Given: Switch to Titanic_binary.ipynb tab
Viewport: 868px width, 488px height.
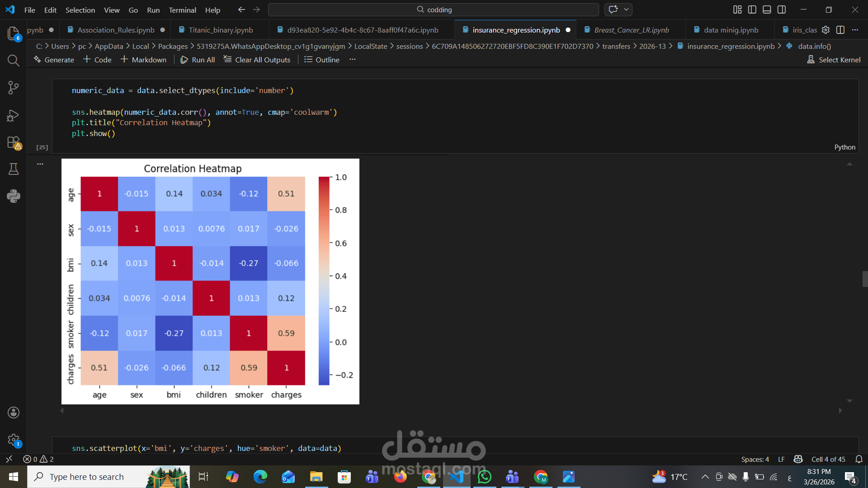Looking at the screenshot, I should [221, 30].
